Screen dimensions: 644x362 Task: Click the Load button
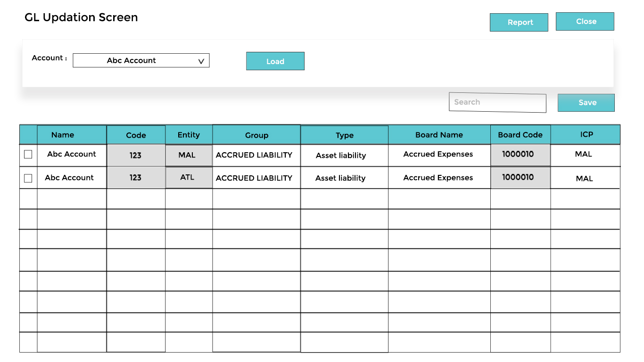pyautogui.click(x=275, y=61)
